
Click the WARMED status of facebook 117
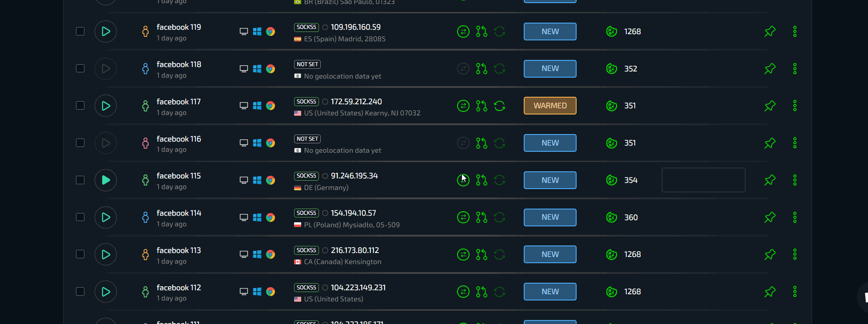pos(550,106)
